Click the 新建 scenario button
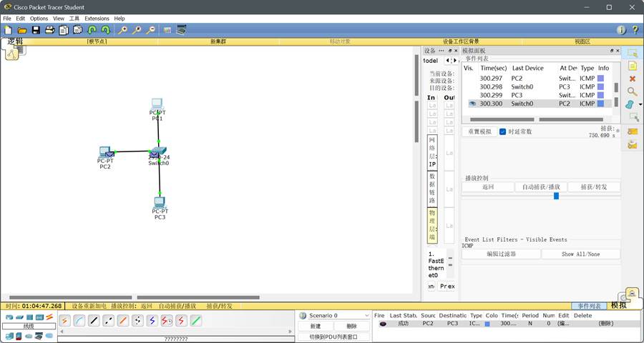The image size is (644, 343). (x=316, y=326)
